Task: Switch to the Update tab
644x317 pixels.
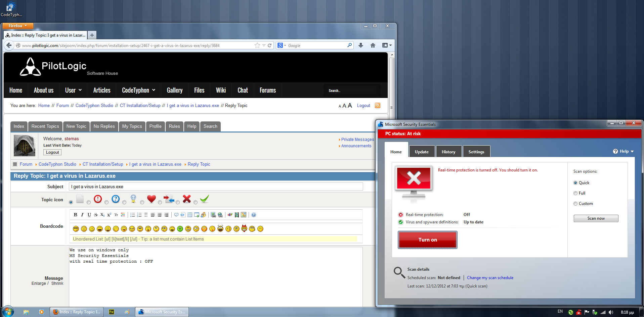Action: [422, 152]
